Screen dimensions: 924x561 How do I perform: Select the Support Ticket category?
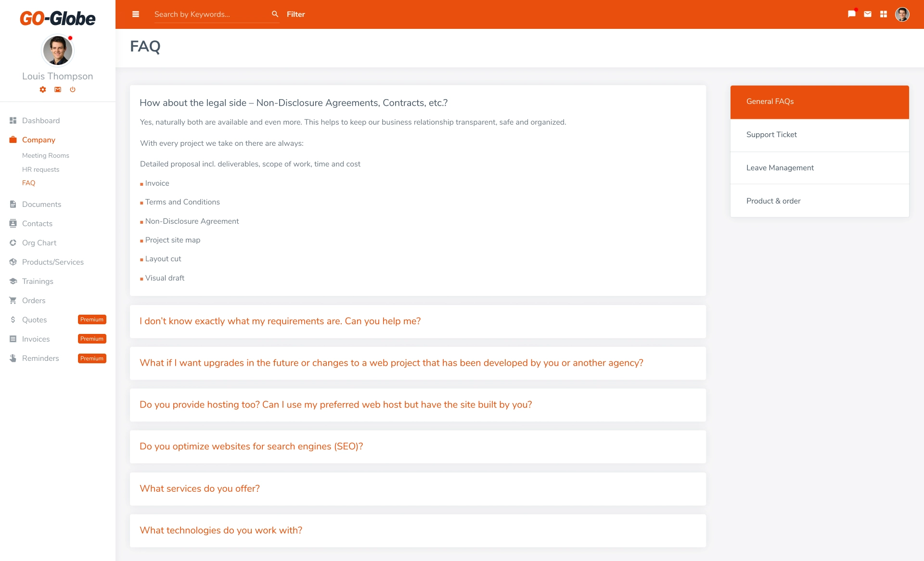[x=771, y=135]
